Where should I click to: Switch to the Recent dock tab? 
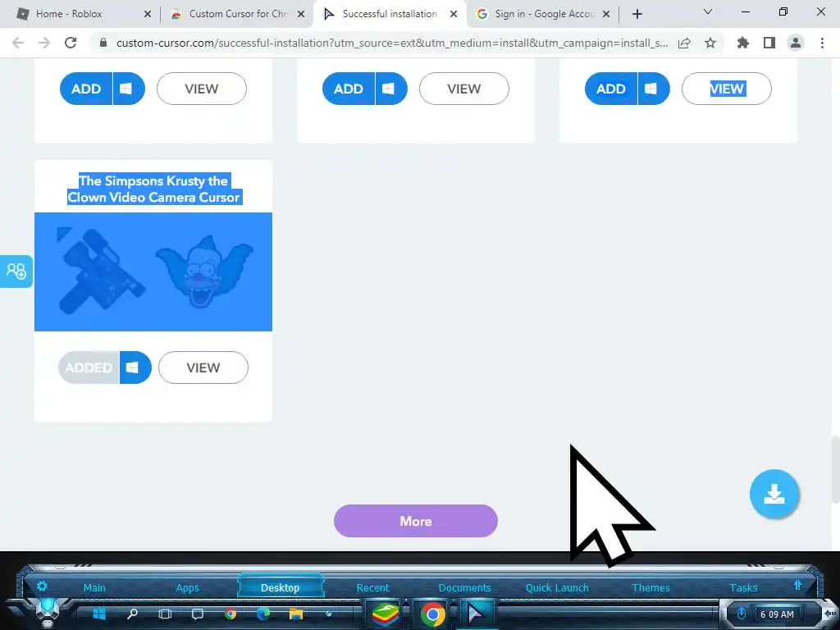373,587
